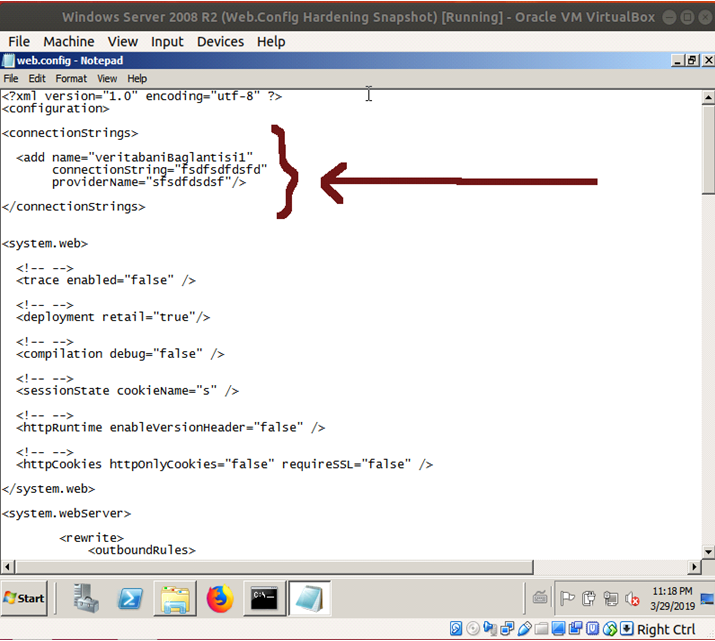Click Notepad's vertical scrollbar down arrow

[x=708, y=551]
